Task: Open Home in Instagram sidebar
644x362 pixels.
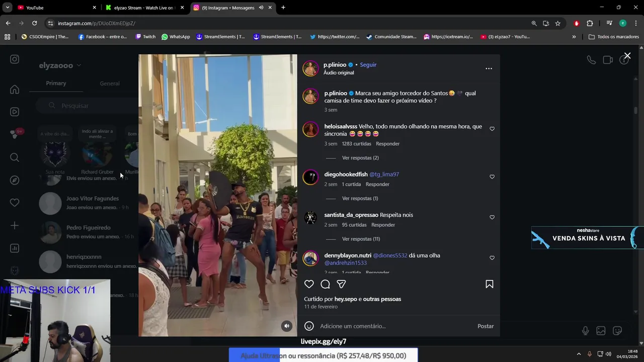Action: (x=15, y=89)
